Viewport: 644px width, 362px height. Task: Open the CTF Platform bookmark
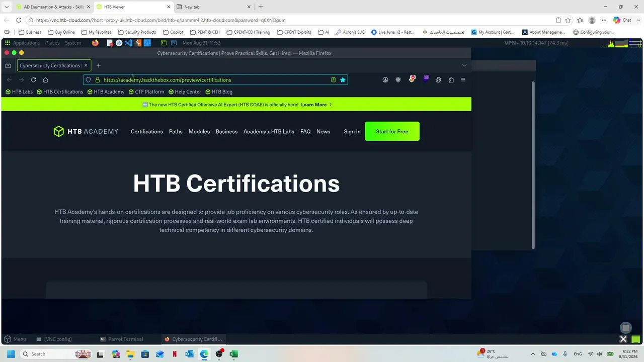tap(146, 92)
